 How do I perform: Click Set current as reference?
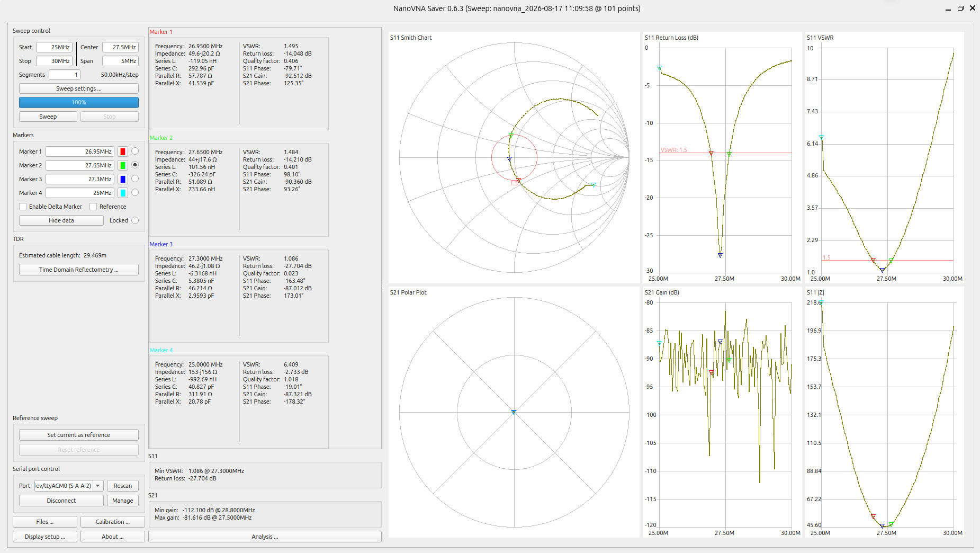coord(79,435)
